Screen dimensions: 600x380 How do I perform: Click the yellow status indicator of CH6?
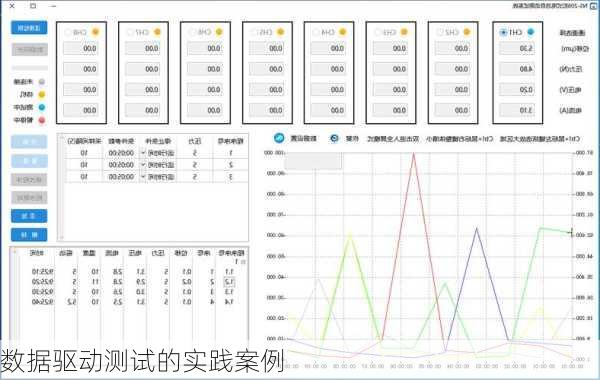click(x=219, y=32)
